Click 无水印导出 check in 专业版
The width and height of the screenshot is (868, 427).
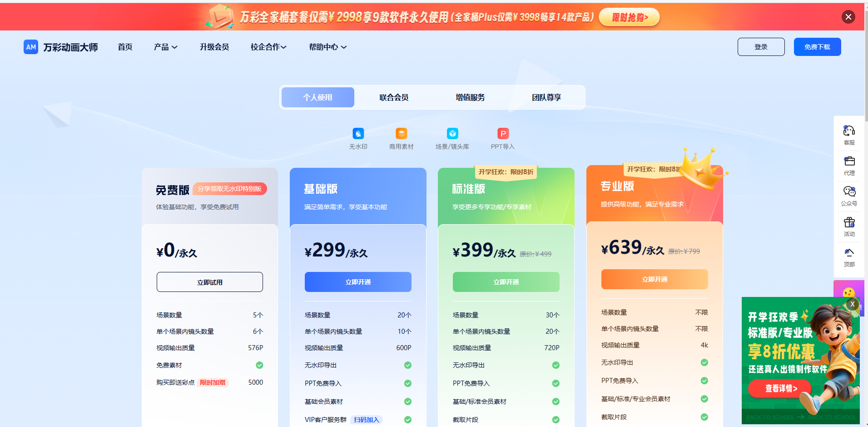(704, 362)
